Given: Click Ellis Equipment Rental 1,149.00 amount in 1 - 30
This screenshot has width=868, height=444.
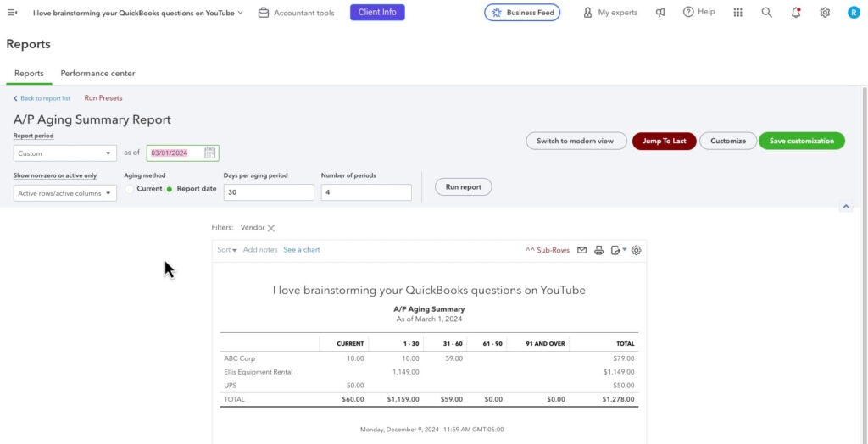Looking at the screenshot, I should (x=406, y=372).
